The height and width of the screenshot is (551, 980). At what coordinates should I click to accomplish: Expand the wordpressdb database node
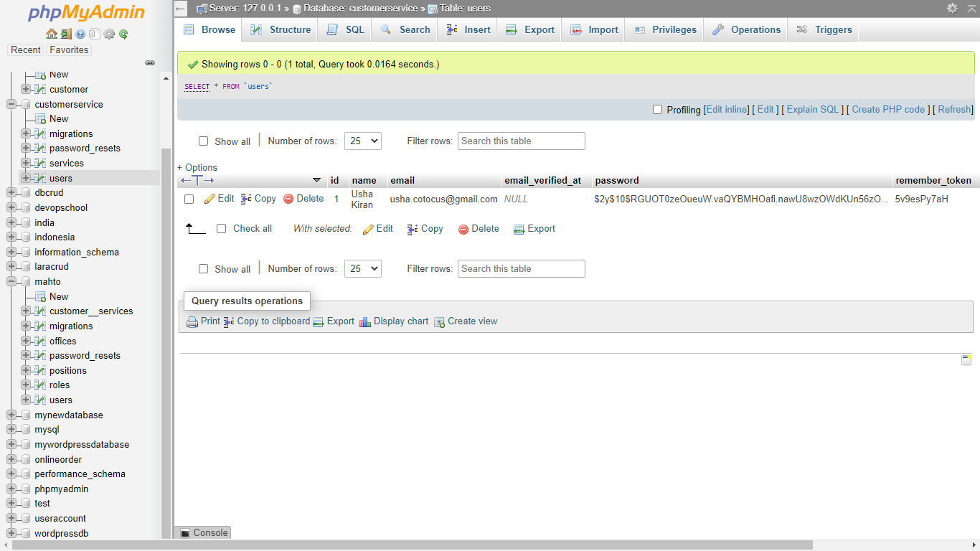point(11,533)
